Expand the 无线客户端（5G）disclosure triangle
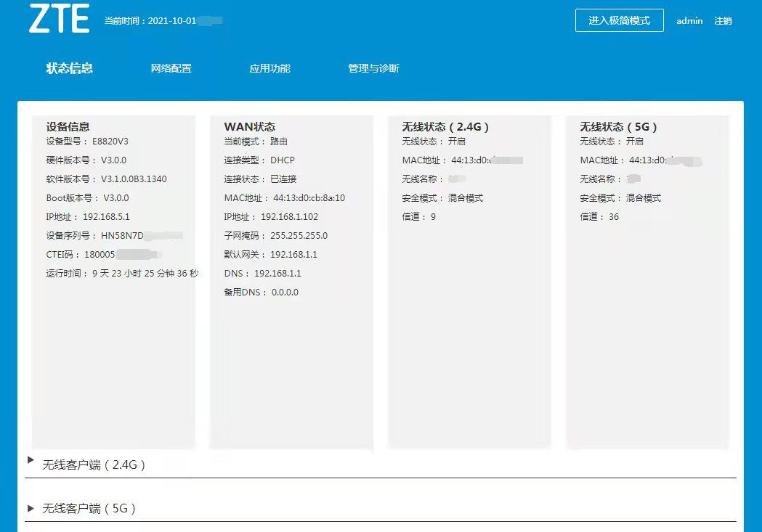The height and width of the screenshot is (532, 762). 31,508
